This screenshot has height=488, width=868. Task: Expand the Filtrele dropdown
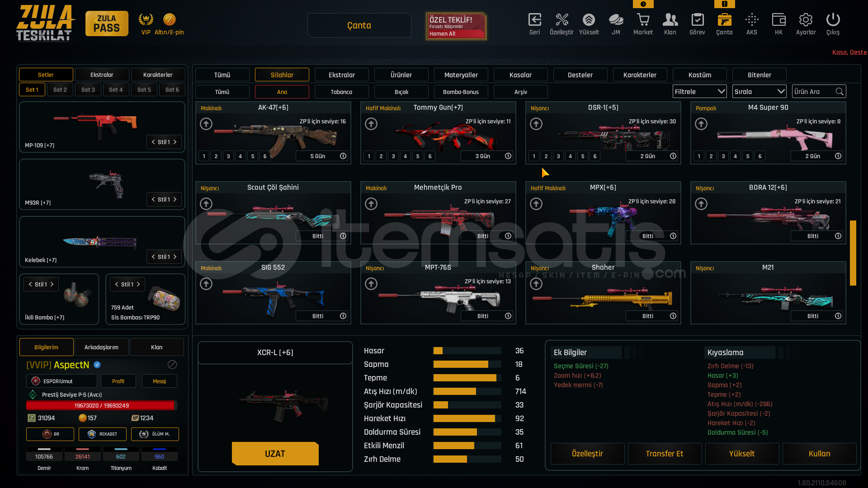click(699, 92)
